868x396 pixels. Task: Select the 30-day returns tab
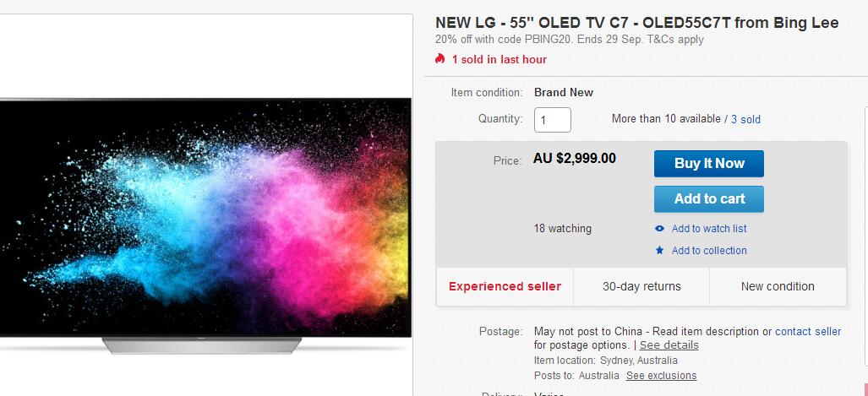641,286
